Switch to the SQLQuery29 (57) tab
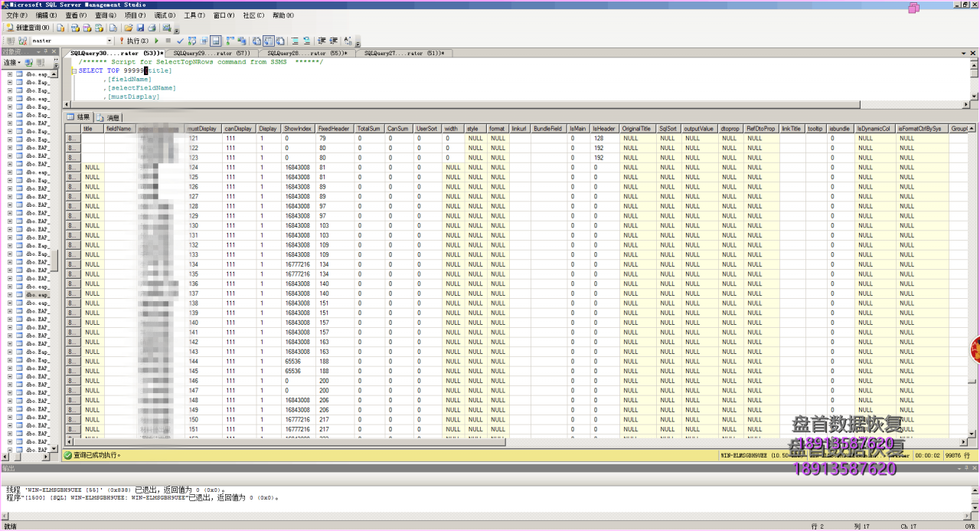The width and height of the screenshot is (980, 531). (x=212, y=54)
